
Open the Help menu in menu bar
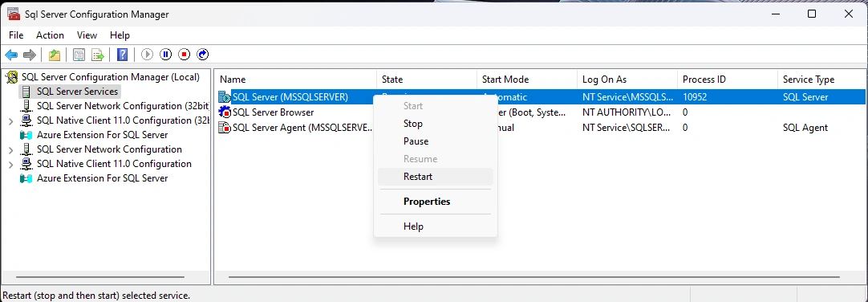(120, 35)
